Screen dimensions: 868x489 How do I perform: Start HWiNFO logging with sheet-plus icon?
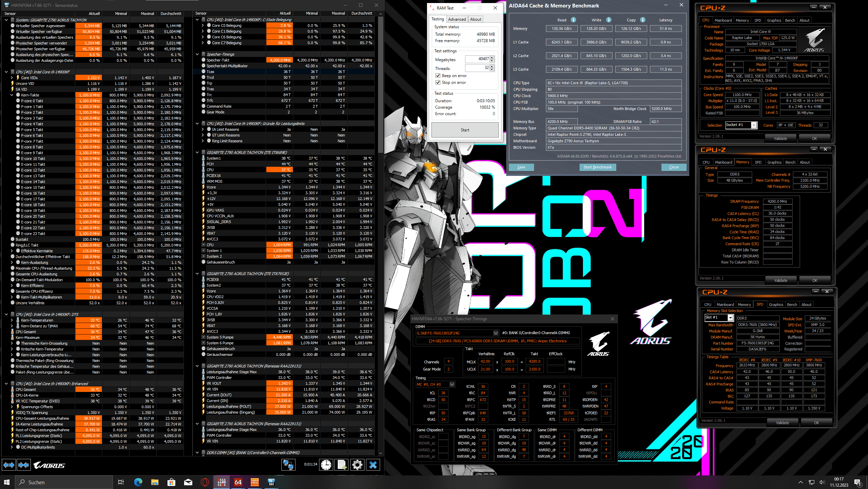pyautogui.click(x=341, y=465)
